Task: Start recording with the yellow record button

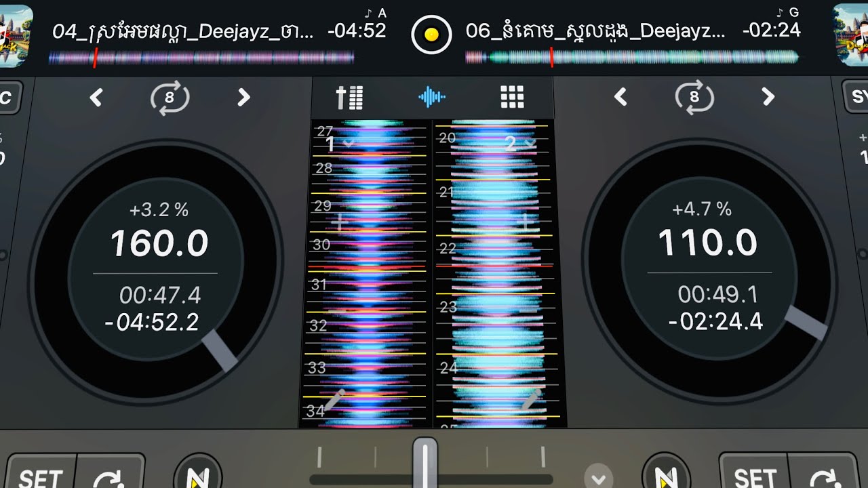Action: click(x=432, y=33)
